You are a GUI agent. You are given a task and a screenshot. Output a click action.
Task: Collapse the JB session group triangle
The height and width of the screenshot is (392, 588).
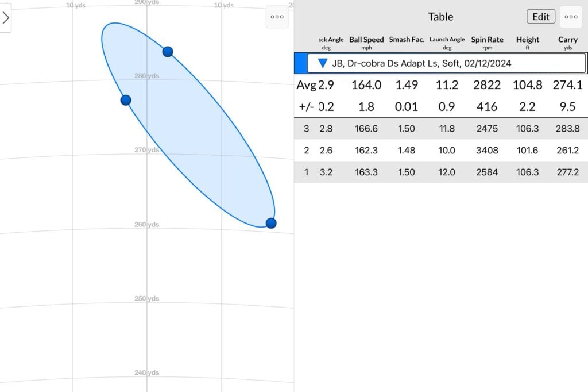coord(323,63)
